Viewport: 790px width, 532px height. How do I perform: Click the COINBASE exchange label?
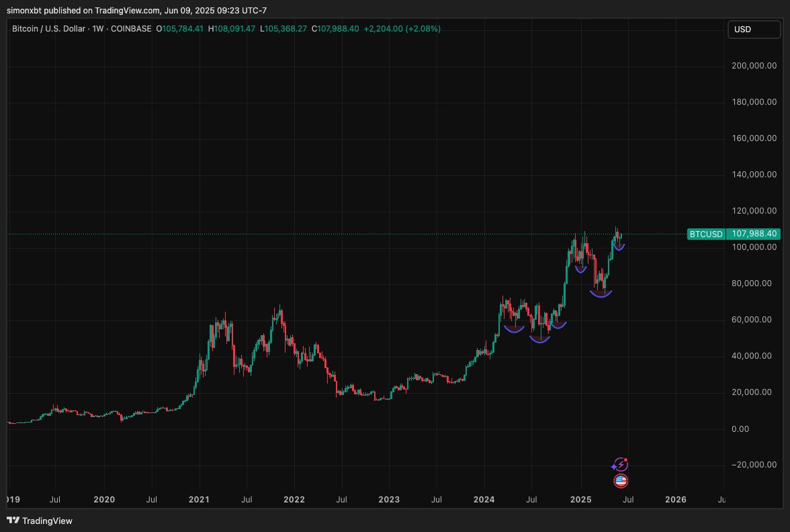click(x=131, y=29)
